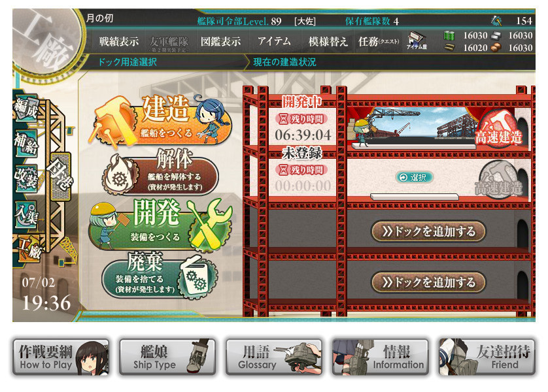Open 改装 remodel in the side menu

tap(26, 178)
